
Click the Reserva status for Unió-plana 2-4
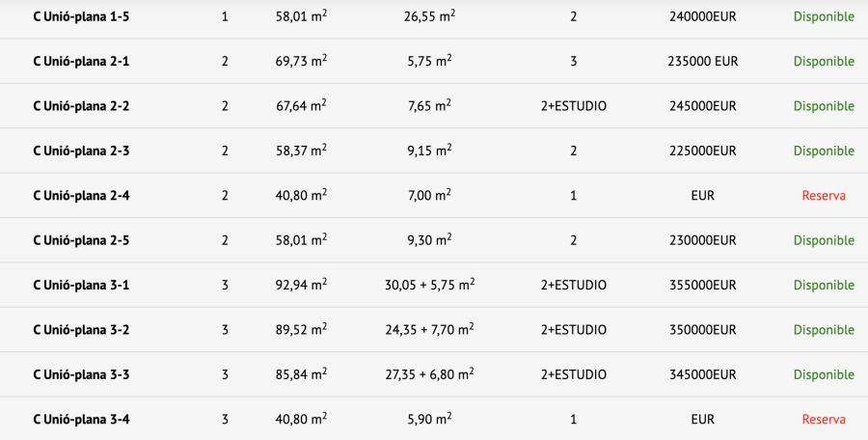[824, 196]
